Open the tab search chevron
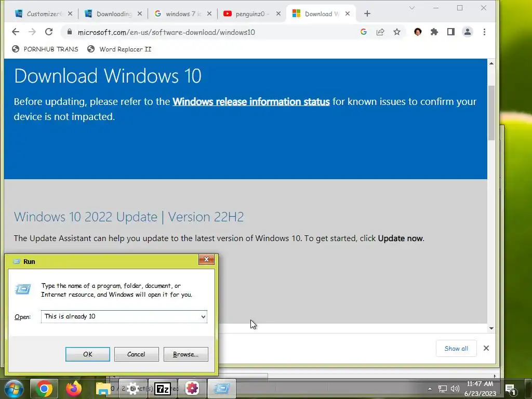Image resolution: width=532 pixels, height=399 pixels. [x=412, y=8]
